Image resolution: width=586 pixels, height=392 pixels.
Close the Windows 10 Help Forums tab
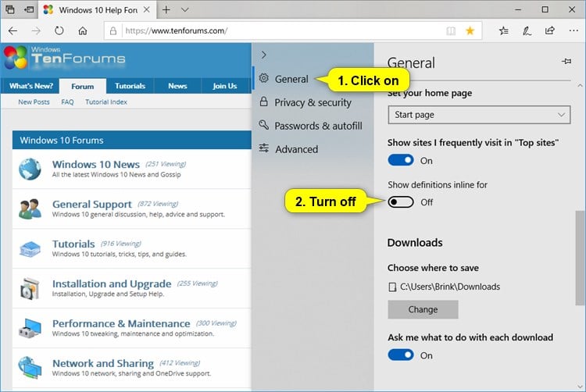(x=147, y=9)
